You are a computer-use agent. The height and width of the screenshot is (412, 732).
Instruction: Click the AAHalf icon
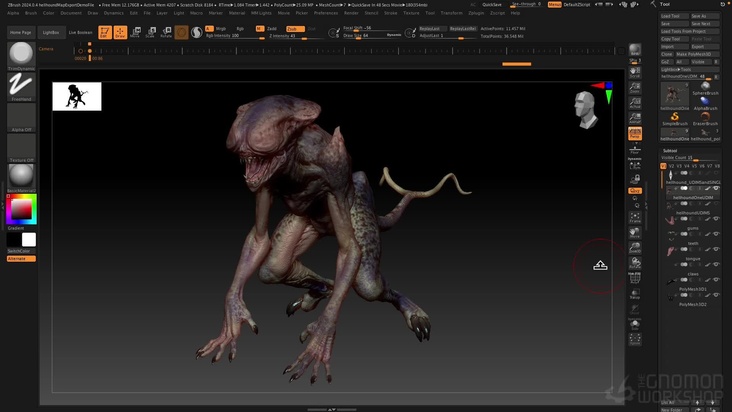pyautogui.click(x=635, y=118)
